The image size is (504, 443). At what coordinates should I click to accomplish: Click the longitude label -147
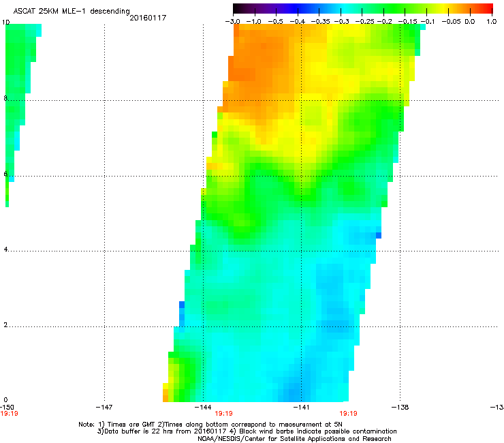coord(104,408)
